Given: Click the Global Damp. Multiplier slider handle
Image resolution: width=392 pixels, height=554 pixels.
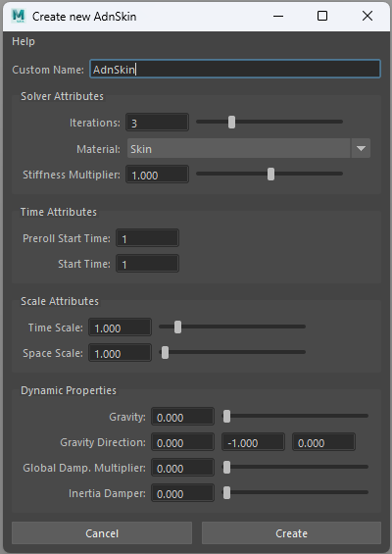Looking at the screenshot, I should [226, 467].
